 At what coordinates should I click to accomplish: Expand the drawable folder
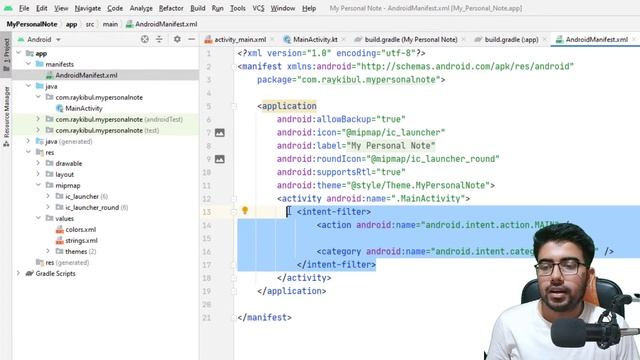pyautogui.click(x=38, y=163)
